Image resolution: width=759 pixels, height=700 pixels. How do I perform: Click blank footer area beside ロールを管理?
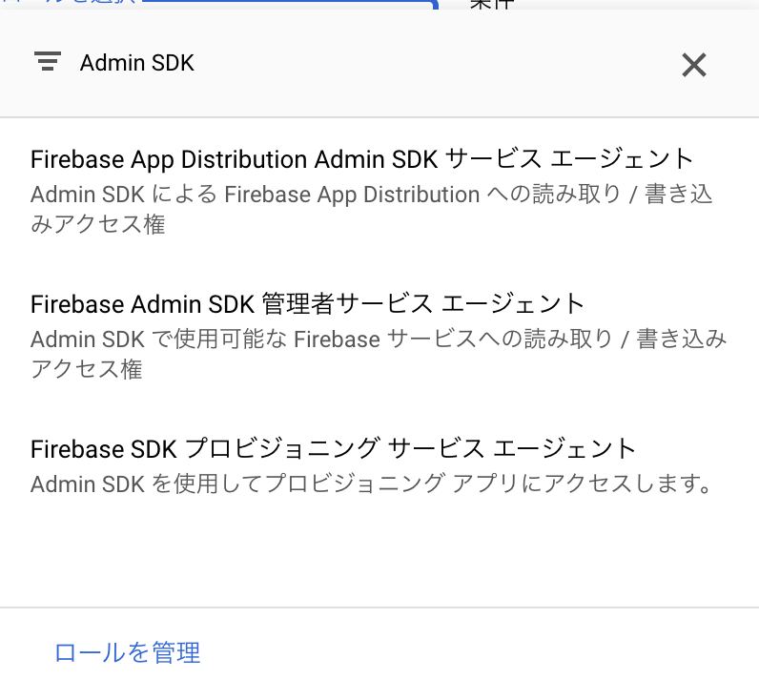(480, 652)
